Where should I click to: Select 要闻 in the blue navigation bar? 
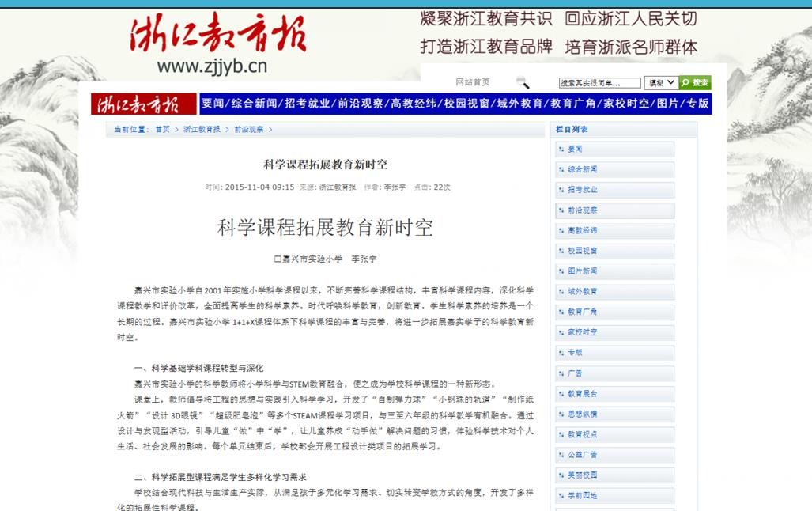pyautogui.click(x=213, y=103)
